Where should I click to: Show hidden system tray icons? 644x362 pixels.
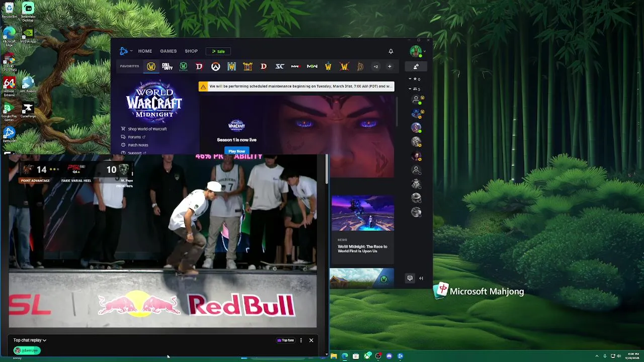tap(597, 356)
